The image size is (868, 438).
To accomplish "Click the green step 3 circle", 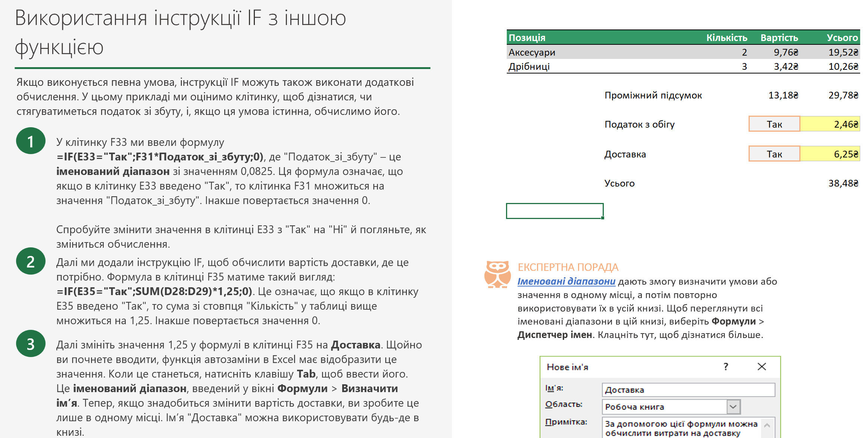I will (x=31, y=344).
